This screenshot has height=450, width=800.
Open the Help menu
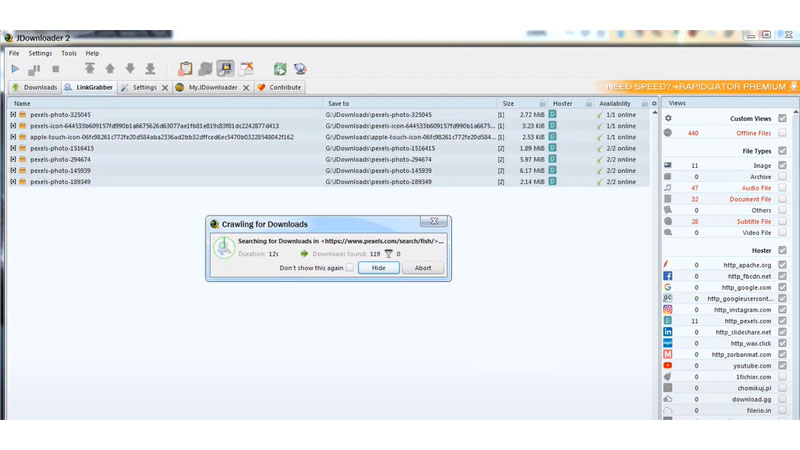pos(92,53)
